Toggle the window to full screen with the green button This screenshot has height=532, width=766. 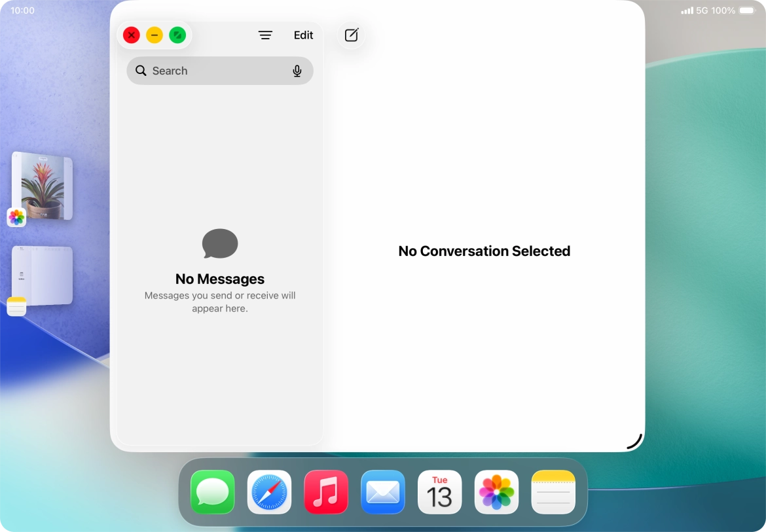point(177,35)
